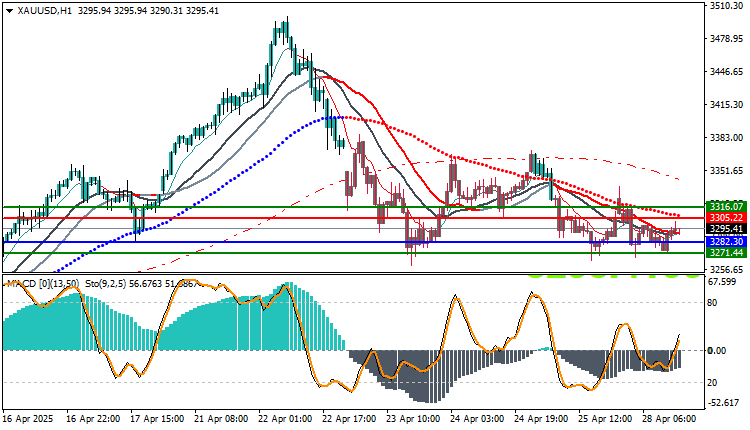This screenshot has height=430, width=750.
Task: Select the 16 Apr 22:00 time label
Action: click(93, 419)
